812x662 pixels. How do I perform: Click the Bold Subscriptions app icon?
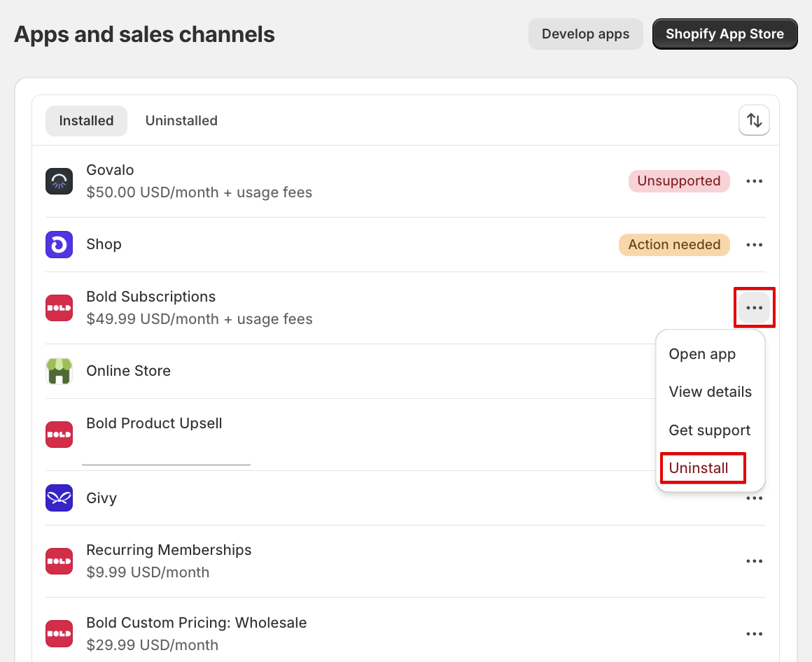[59, 308]
